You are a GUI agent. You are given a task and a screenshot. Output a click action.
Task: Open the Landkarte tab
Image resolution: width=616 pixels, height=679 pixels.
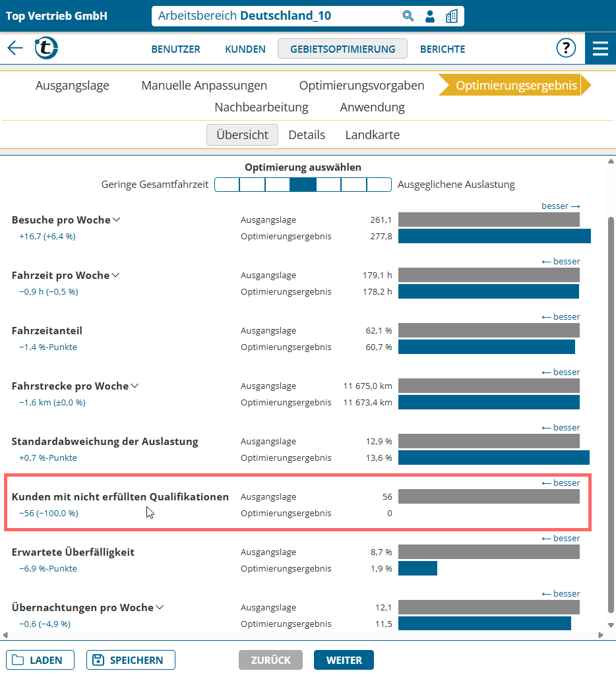pos(372,135)
